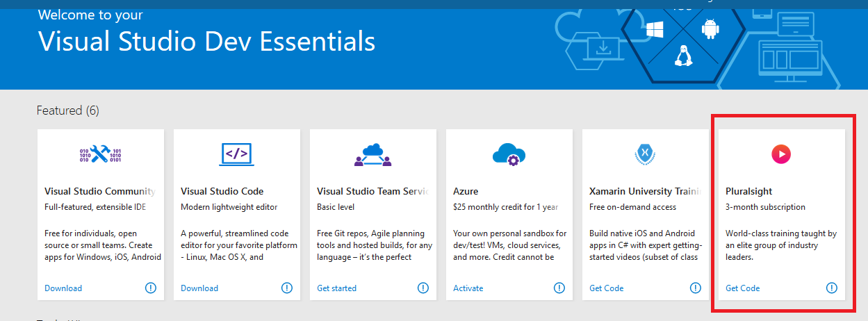Click the Featured (6) section heading

pyautogui.click(x=68, y=110)
